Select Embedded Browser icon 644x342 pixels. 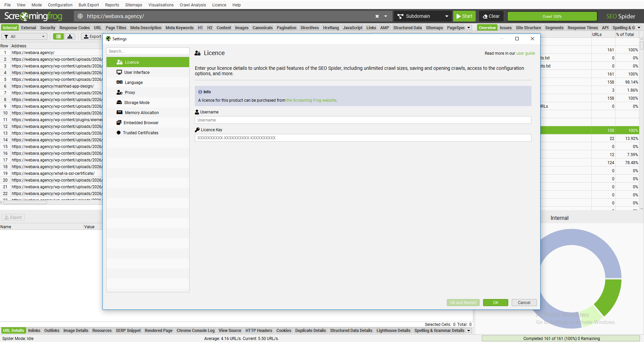119,123
